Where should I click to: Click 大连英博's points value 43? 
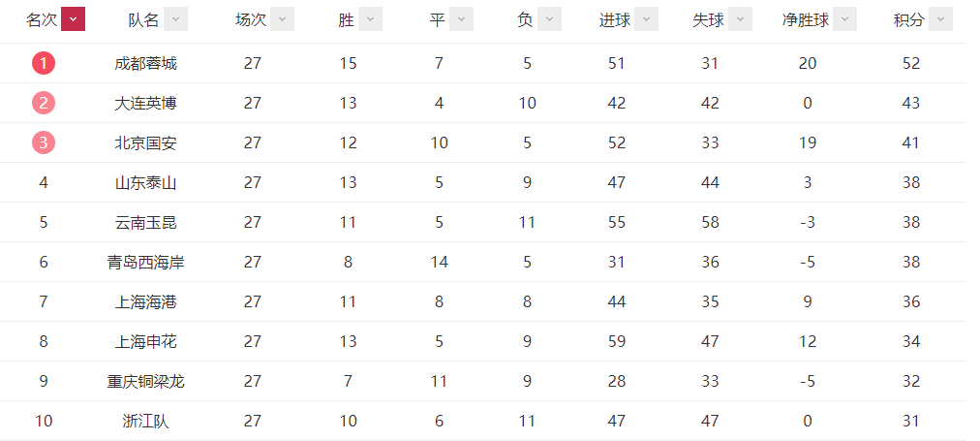pyautogui.click(x=911, y=103)
